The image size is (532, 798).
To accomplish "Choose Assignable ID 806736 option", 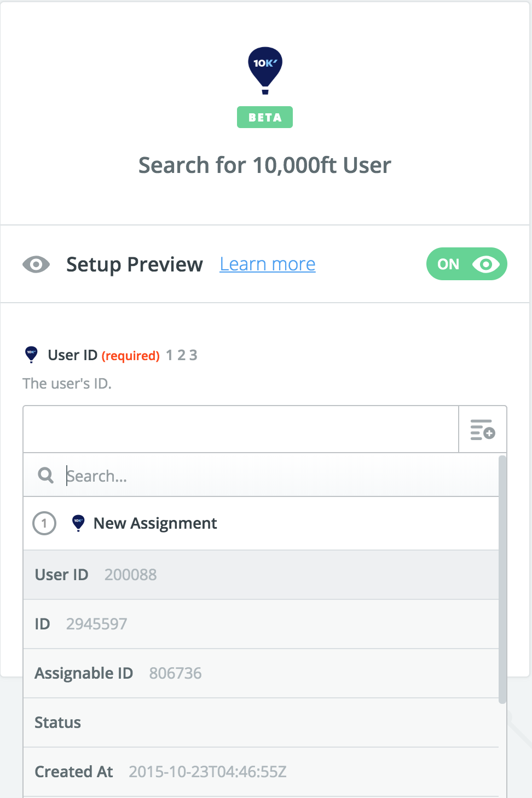I will pyautogui.click(x=261, y=673).
